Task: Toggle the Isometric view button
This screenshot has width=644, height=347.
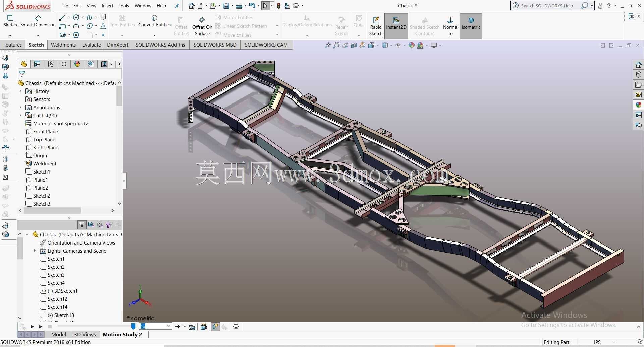Action: [x=471, y=26]
